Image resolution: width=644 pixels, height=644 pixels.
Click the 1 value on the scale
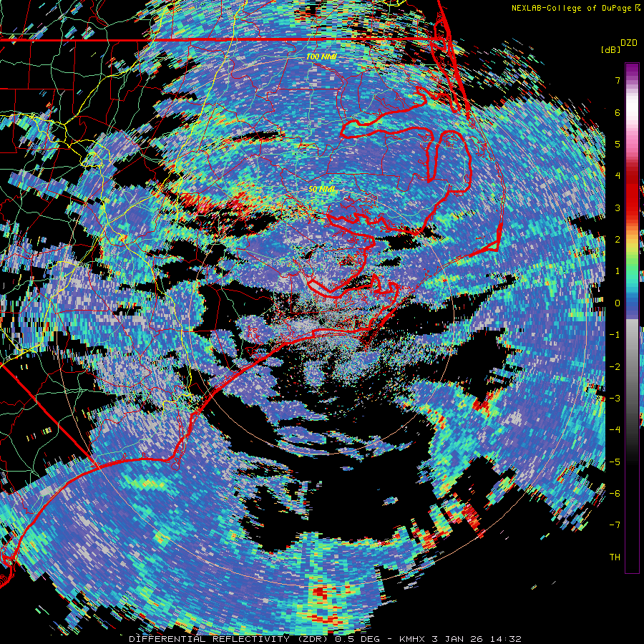tap(618, 271)
